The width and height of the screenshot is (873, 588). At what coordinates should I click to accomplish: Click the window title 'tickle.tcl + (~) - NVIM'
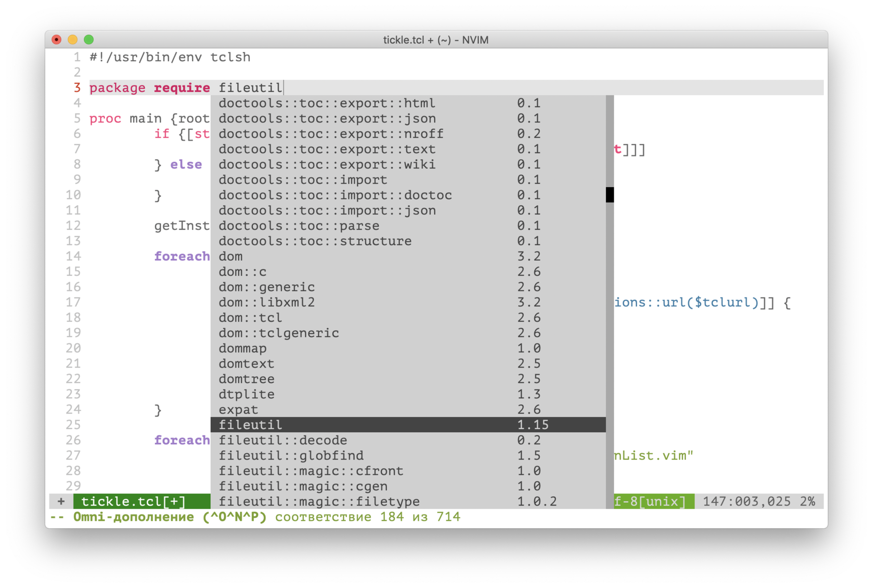click(436, 40)
